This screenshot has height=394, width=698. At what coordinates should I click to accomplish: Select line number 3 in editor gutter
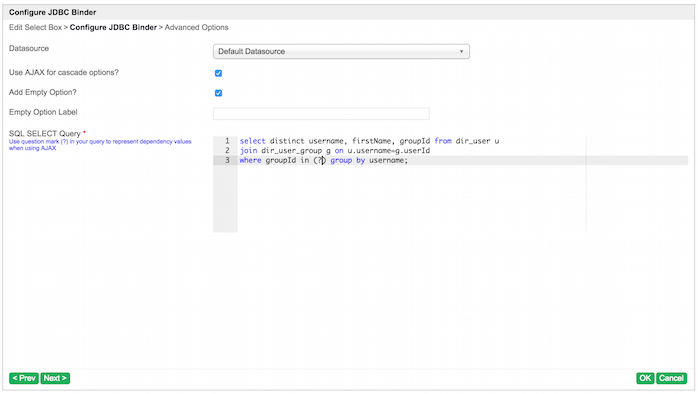click(227, 160)
